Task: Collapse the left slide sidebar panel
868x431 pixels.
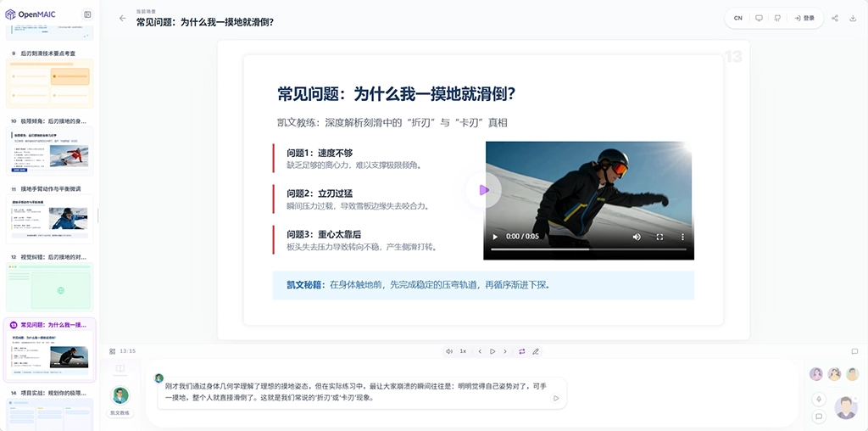Action: [x=87, y=14]
